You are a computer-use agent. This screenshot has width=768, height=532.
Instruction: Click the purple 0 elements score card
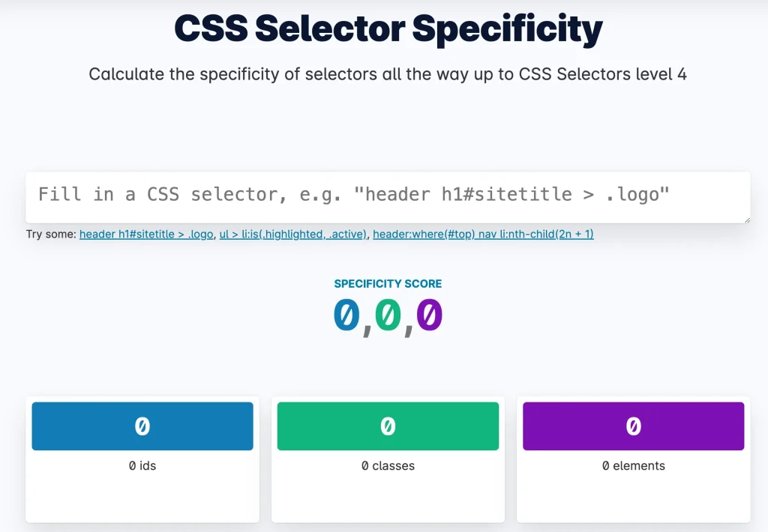[x=633, y=426]
